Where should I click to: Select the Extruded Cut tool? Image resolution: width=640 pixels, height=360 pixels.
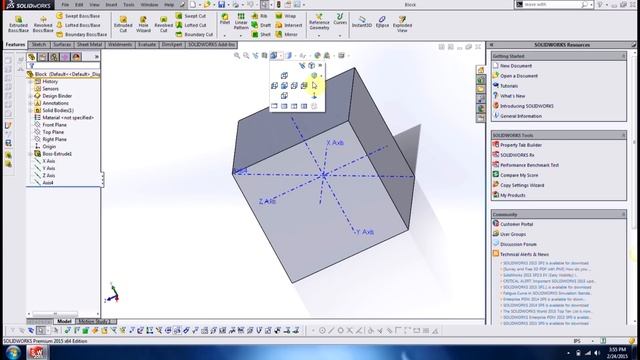tap(123, 24)
